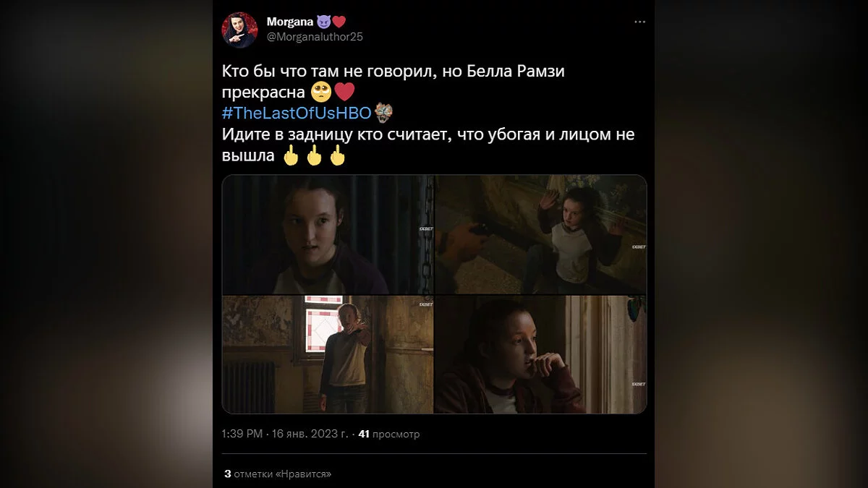Open Morgana's profile picture avatar
Viewport: 868px width, 488px height.
[x=239, y=30]
